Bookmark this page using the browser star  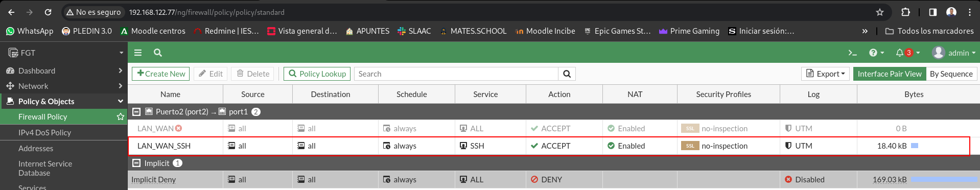tap(880, 12)
